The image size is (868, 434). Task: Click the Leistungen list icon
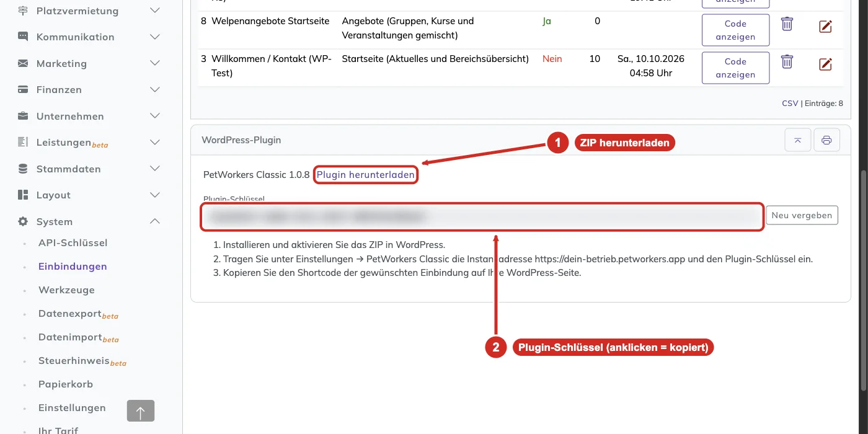(23, 142)
